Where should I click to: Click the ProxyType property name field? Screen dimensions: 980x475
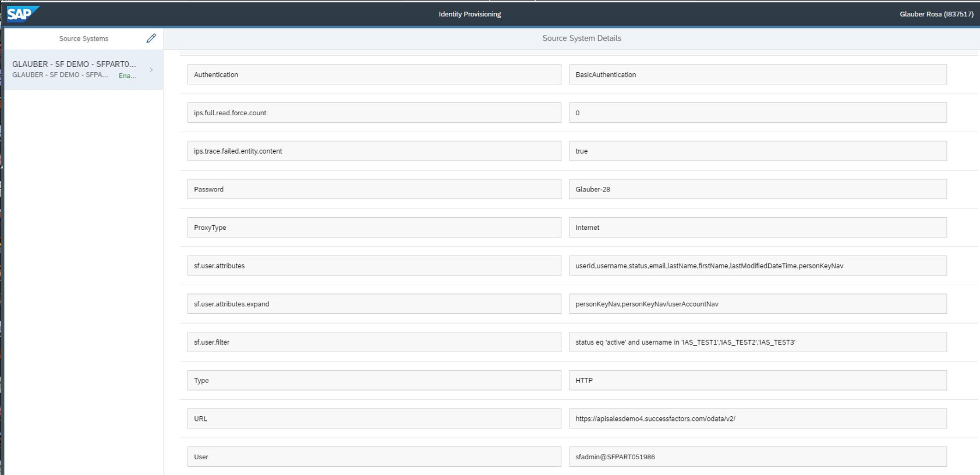pos(374,228)
